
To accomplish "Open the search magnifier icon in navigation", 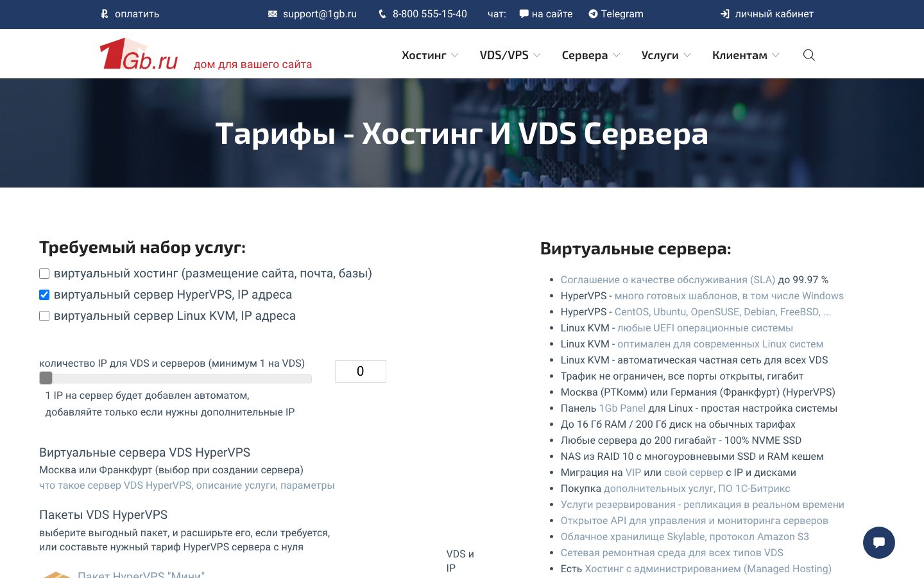I will point(809,55).
